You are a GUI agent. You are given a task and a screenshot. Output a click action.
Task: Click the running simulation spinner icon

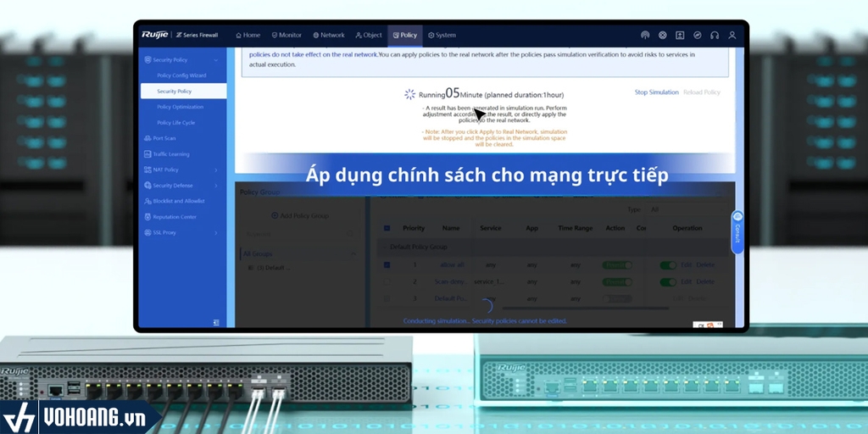pos(409,95)
